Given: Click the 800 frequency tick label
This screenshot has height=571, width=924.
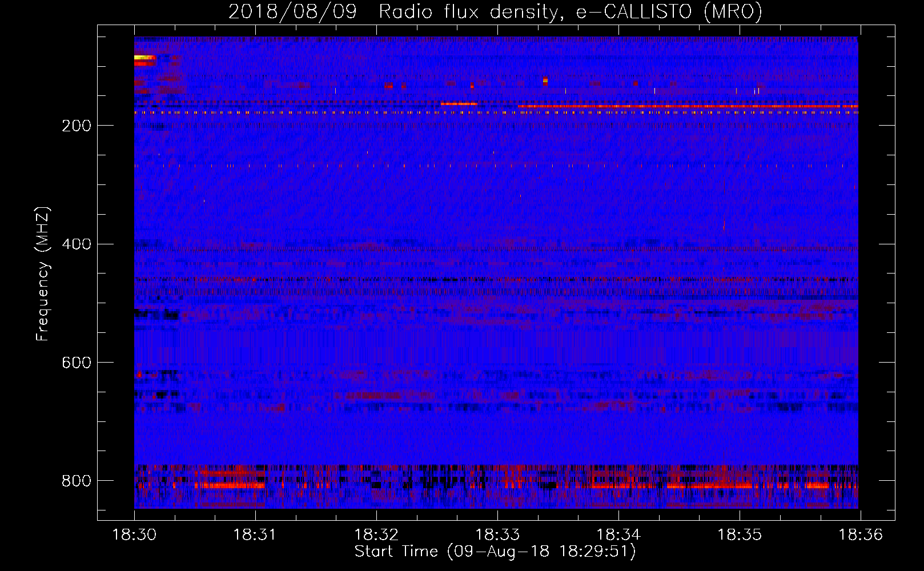Looking at the screenshot, I should [x=77, y=481].
